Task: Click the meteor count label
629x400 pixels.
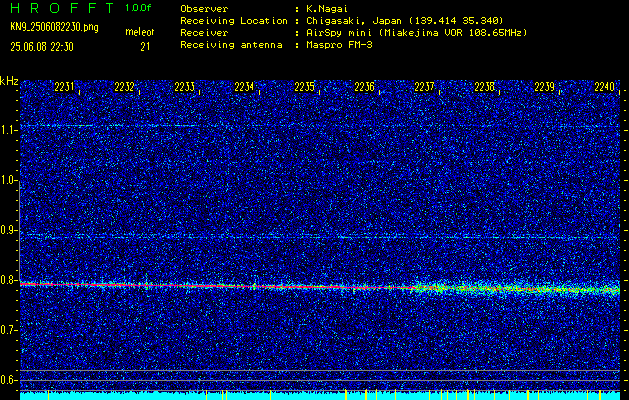Action: (140, 32)
